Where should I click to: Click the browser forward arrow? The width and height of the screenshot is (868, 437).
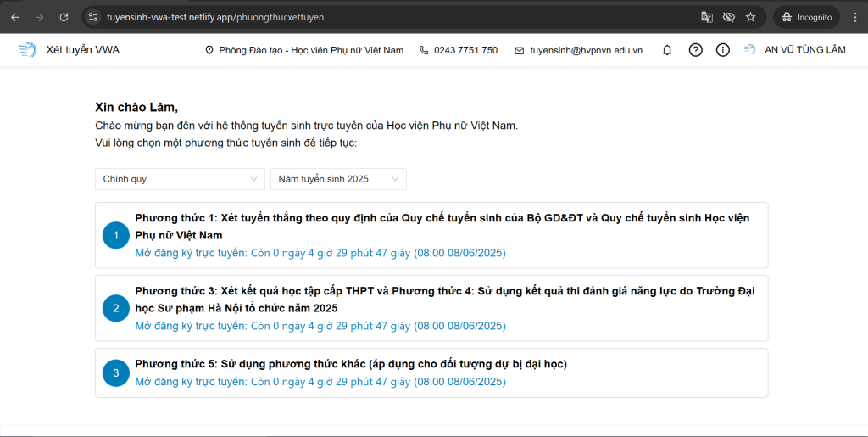coord(39,17)
